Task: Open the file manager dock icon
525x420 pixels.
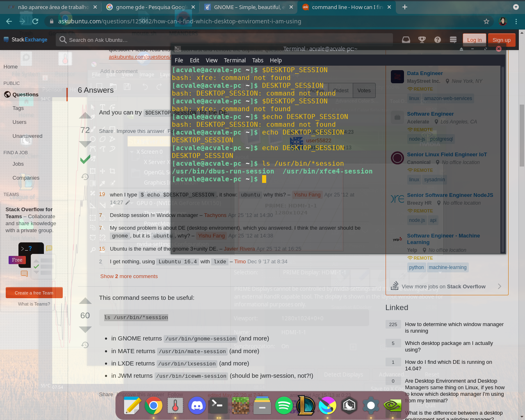Action: 262,406
